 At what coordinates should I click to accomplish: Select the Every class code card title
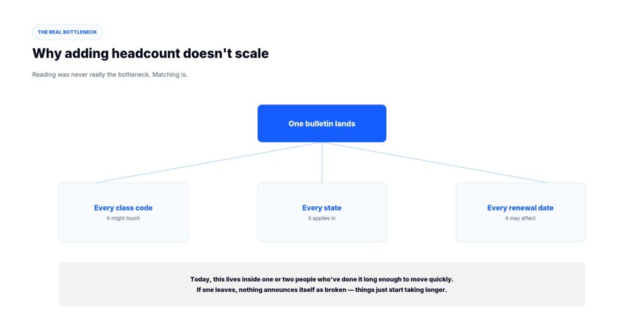pyautogui.click(x=123, y=208)
